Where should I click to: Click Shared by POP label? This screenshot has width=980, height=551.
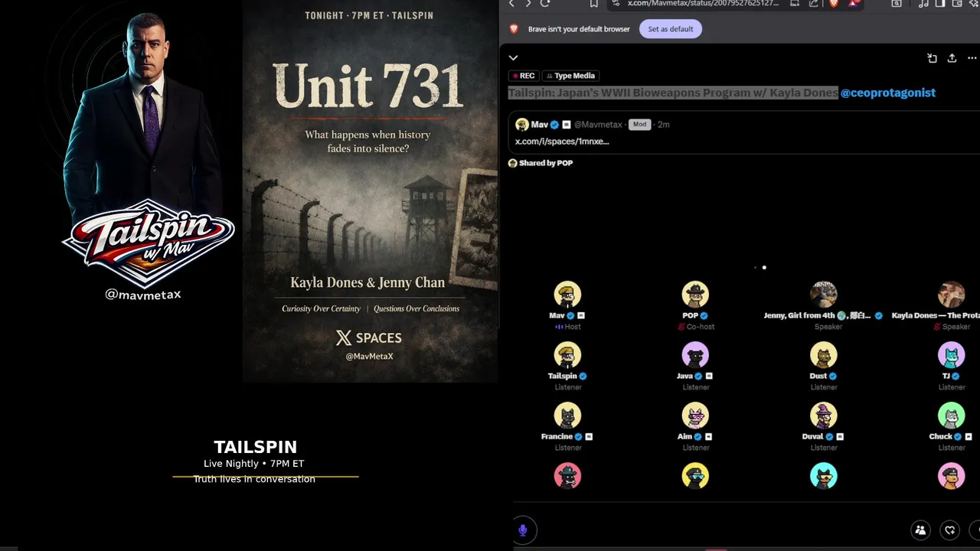pos(541,163)
